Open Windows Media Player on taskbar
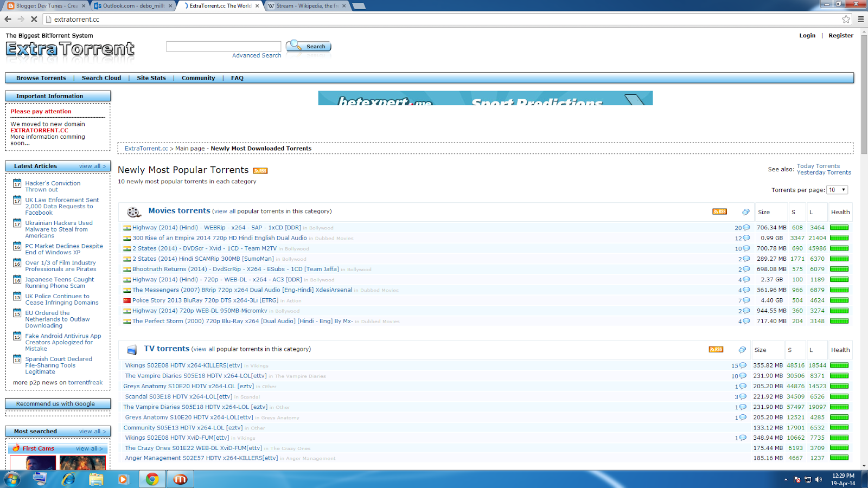Viewport: 868px width, 488px height. click(123, 479)
